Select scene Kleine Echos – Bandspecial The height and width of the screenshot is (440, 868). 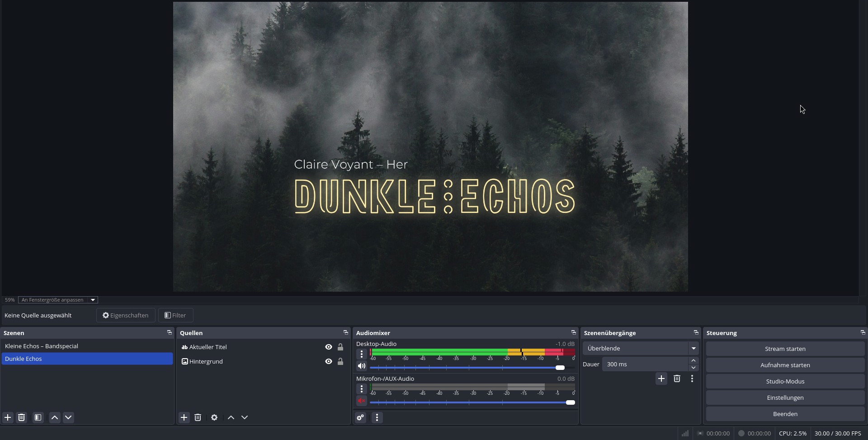click(x=87, y=346)
